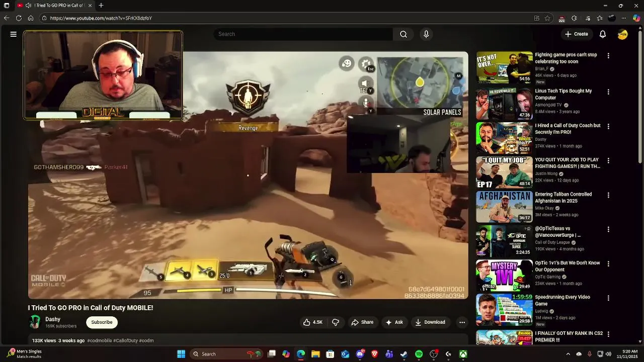
Task: Open options menu for Linus Tech Tips video
Action: click(x=608, y=92)
